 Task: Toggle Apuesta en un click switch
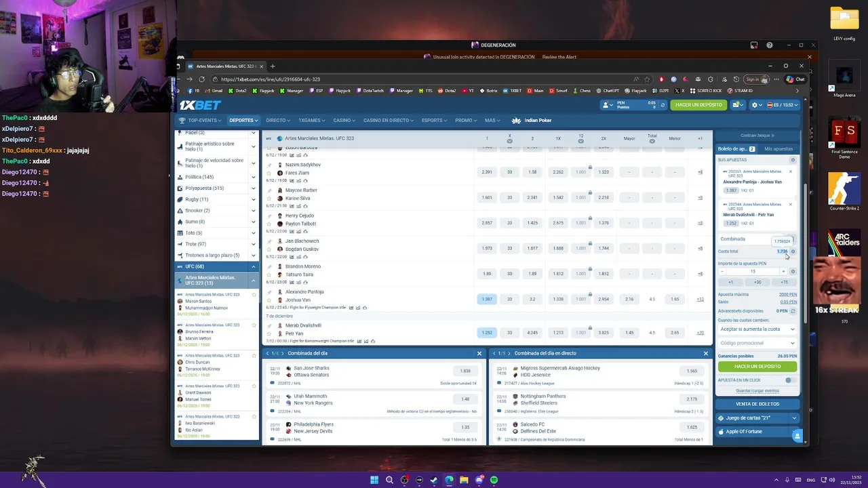point(789,380)
